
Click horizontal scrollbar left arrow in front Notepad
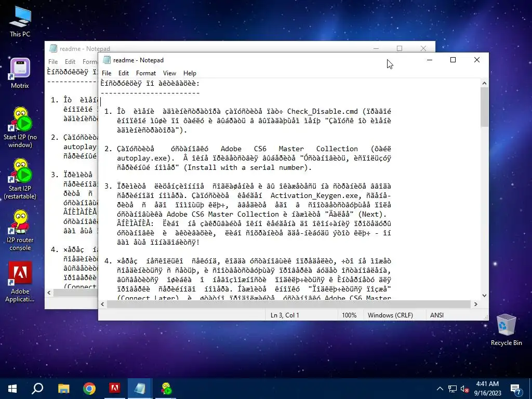coord(102,304)
